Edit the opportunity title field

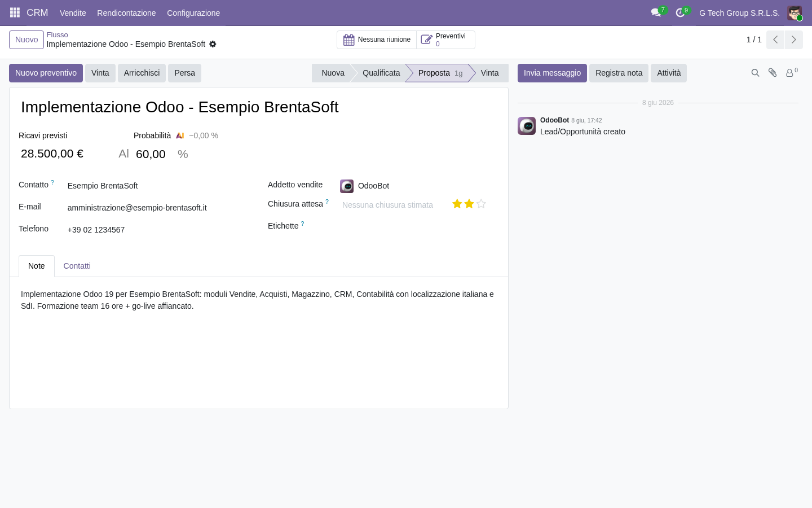259,107
